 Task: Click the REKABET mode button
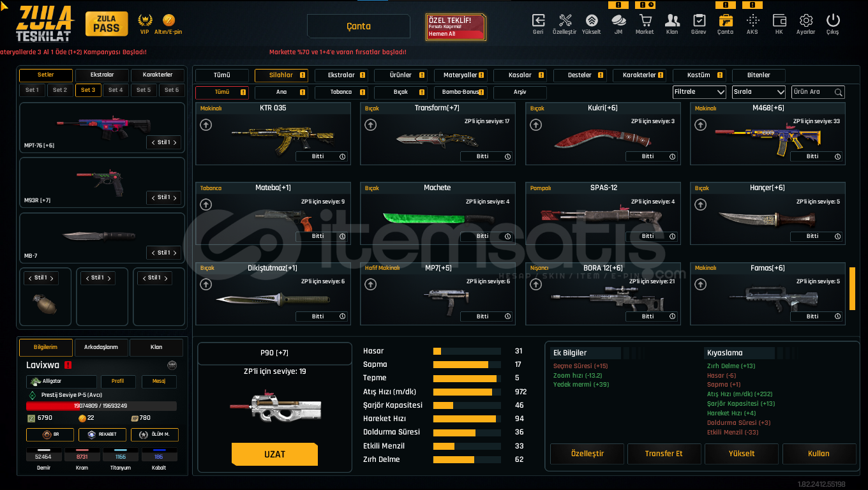click(102, 434)
